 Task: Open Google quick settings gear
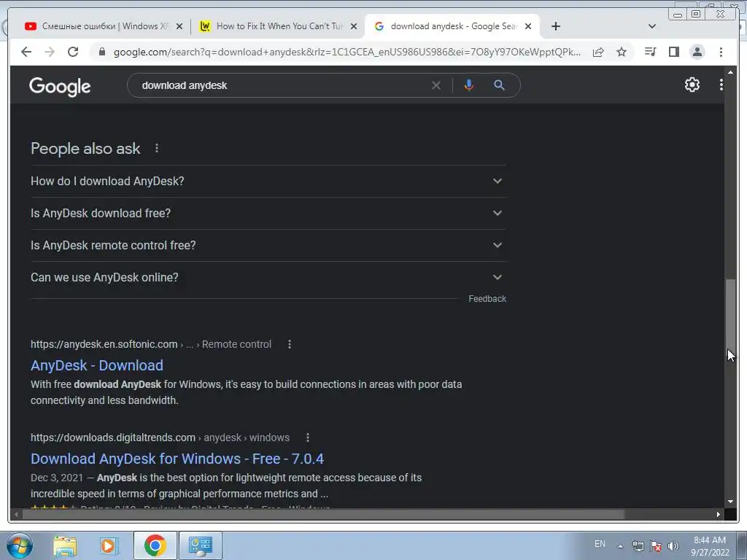[692, 85]
